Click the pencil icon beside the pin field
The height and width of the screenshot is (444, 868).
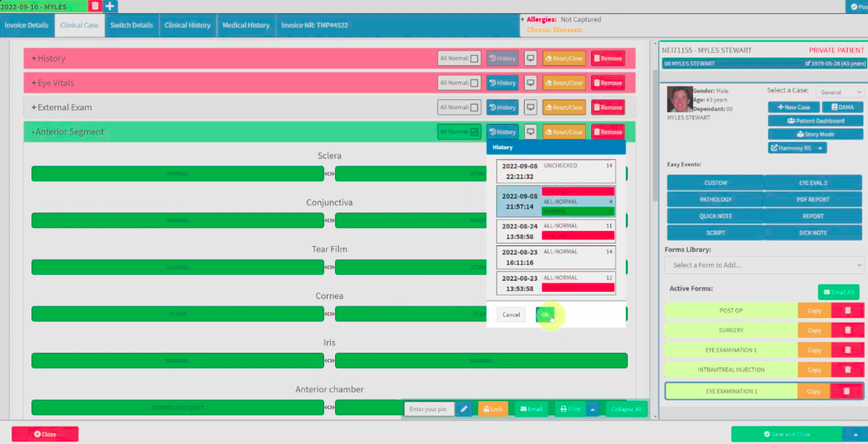464,409
